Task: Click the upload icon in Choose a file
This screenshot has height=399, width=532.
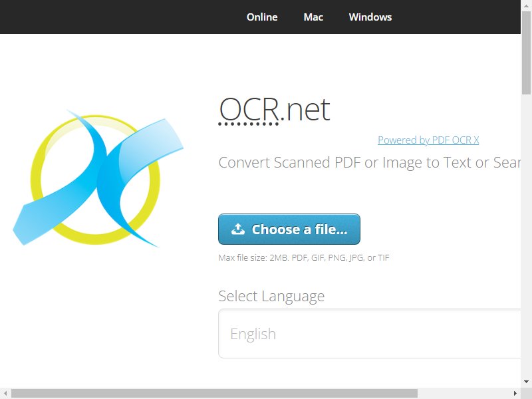Action: pos(238,229)
